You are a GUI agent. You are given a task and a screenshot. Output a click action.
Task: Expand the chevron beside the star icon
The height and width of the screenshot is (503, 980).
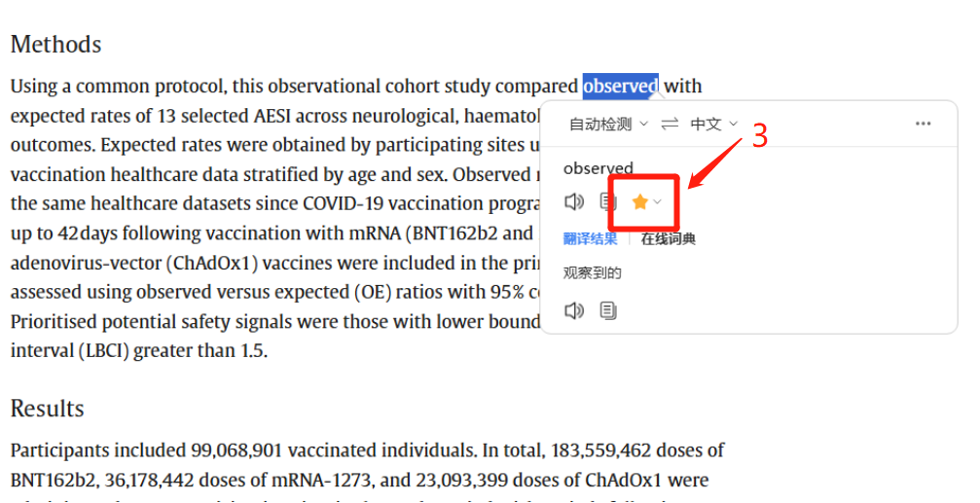[657, 201]
